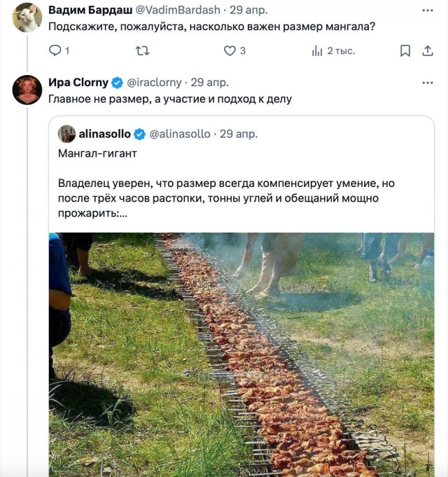This screenshot has width=448, height=477.
Task: Click the reply icon under Вадим Бардаш's tweet
Action: click(56, 51)
